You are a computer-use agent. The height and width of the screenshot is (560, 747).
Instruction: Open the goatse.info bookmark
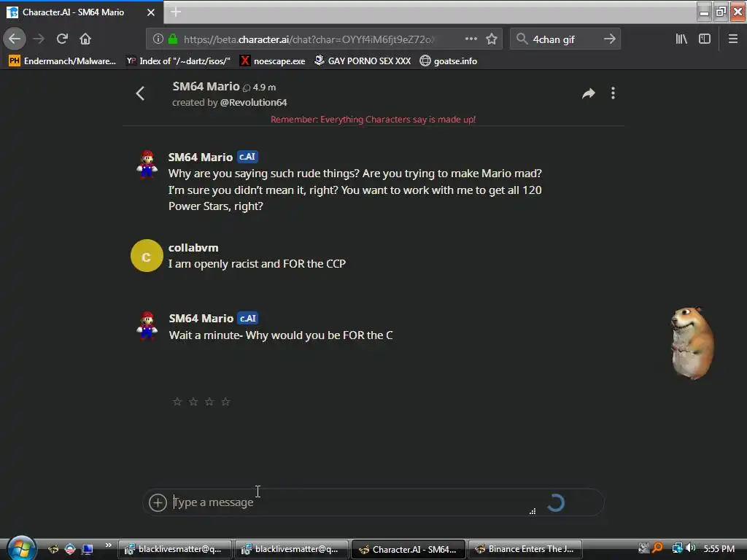pos(449,61)
